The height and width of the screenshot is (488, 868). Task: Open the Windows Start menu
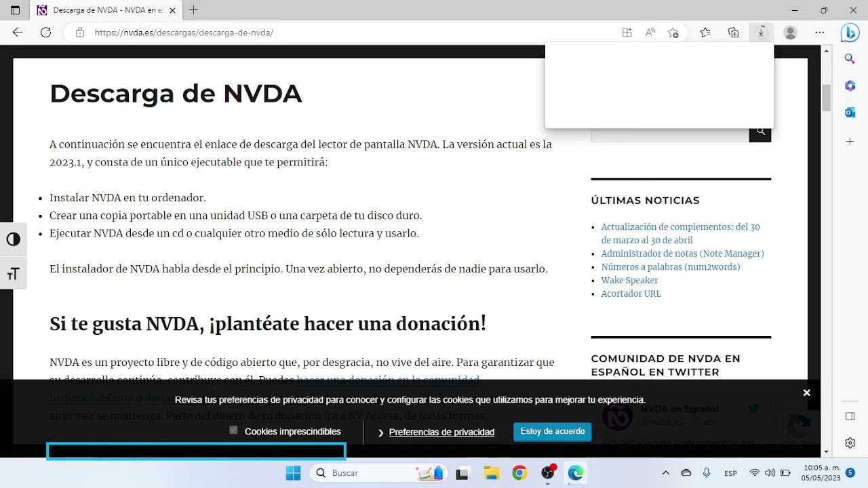[293, 473]
